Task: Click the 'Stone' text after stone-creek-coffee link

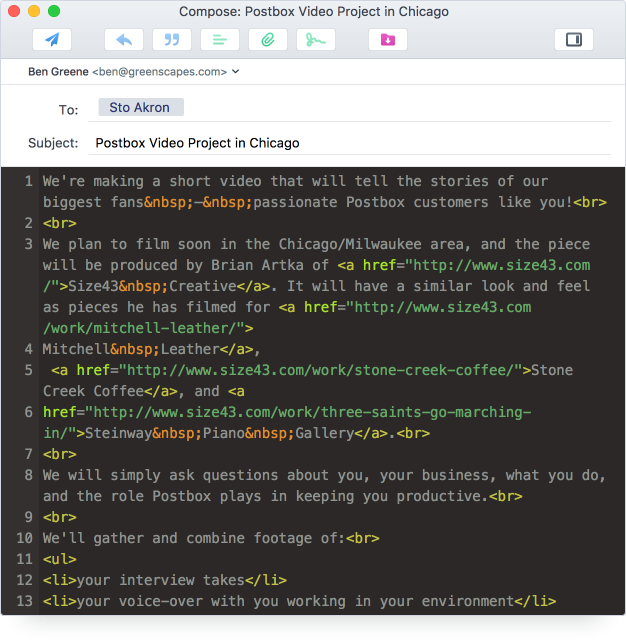Action: coord(552,370)
